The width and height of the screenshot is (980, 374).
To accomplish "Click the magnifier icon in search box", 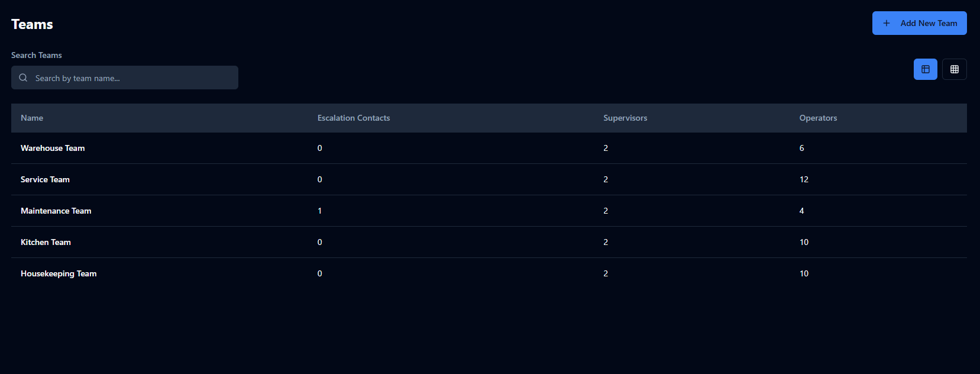I will coord(23,78).
